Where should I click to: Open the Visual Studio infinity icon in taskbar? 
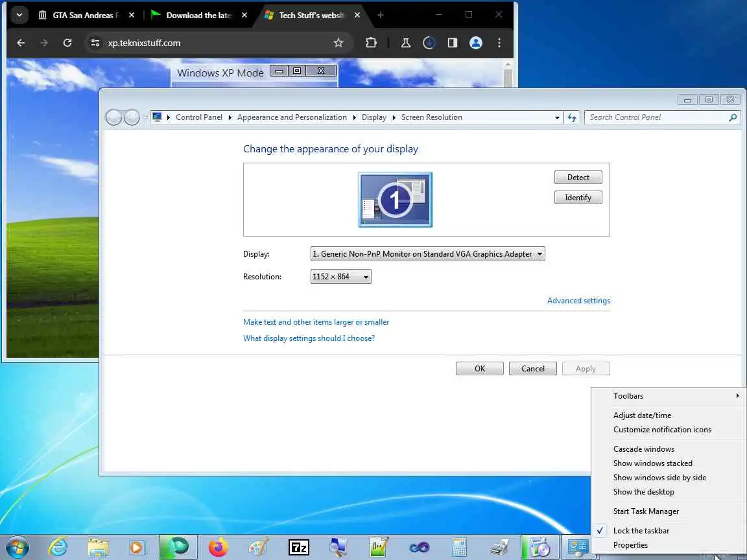(x=420, y=548)
